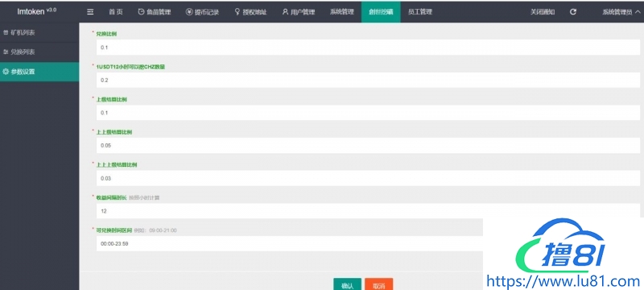The image size is (644, 290).
Task: Click the refresh icon in the top bar
Action: [x=573, y=12]
